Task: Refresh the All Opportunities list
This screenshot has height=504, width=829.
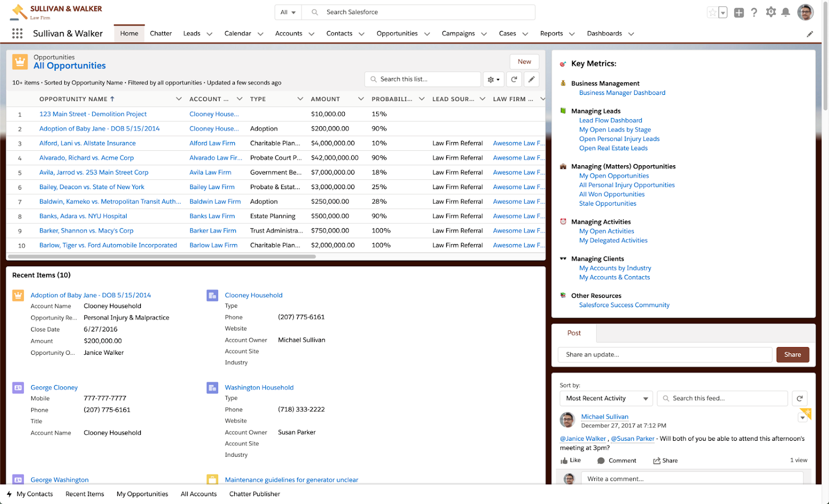Action: [514, 79]
